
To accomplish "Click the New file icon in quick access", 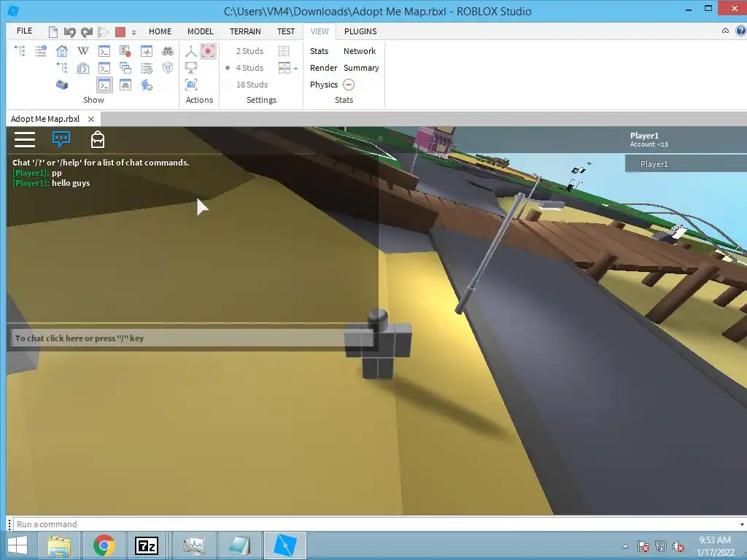I will point(53,32).
